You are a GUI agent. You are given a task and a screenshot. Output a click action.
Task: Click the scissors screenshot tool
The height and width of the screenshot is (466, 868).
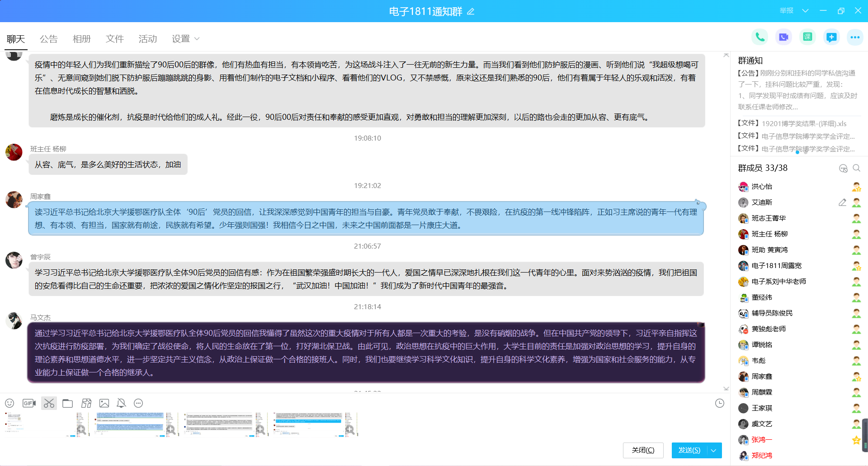pos(49,403)
